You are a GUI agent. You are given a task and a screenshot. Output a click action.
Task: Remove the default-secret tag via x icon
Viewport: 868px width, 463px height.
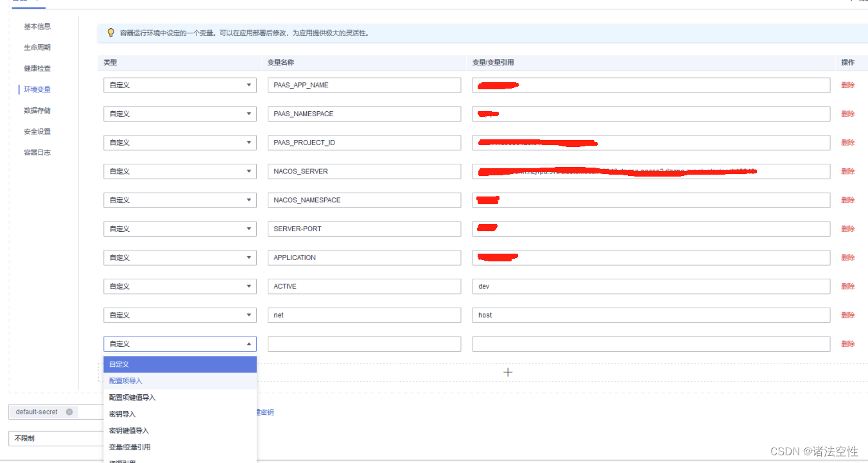click(x=69, y=412)
